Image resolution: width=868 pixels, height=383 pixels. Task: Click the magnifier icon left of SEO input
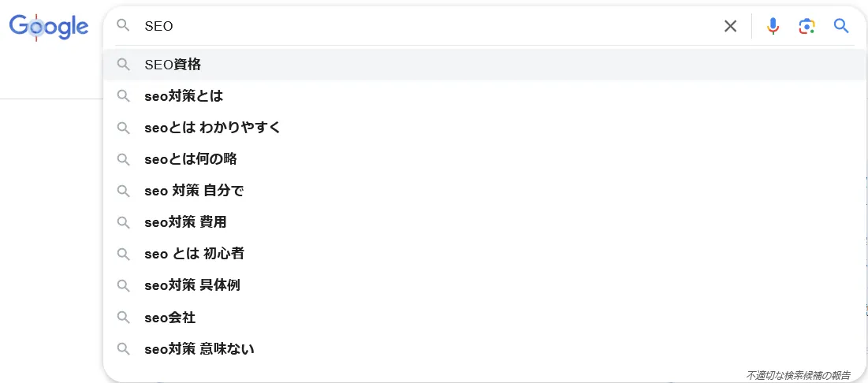tap(124, 25)
